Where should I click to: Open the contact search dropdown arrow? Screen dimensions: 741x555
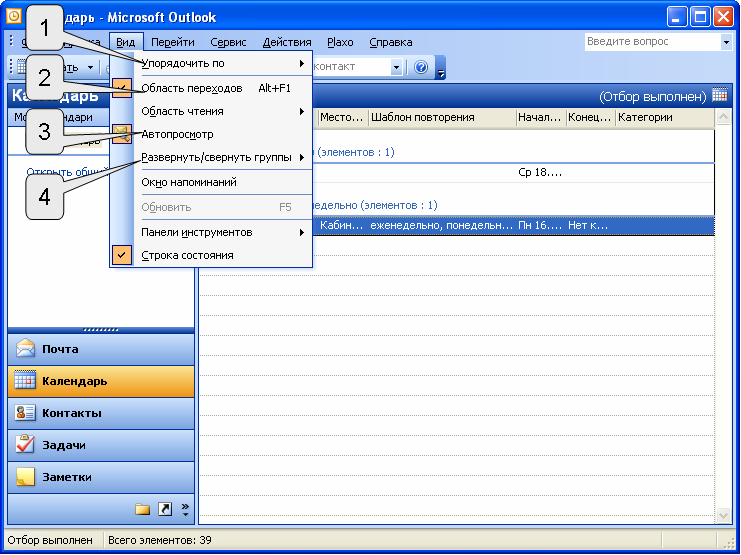tap(396, 67)
